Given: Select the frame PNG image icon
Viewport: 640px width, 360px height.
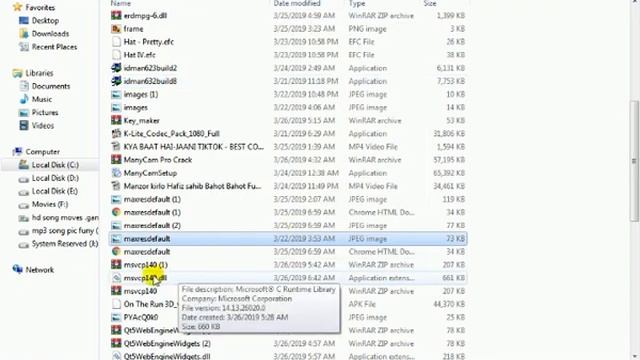Looking at the screenshot, I should coord(116,29).
